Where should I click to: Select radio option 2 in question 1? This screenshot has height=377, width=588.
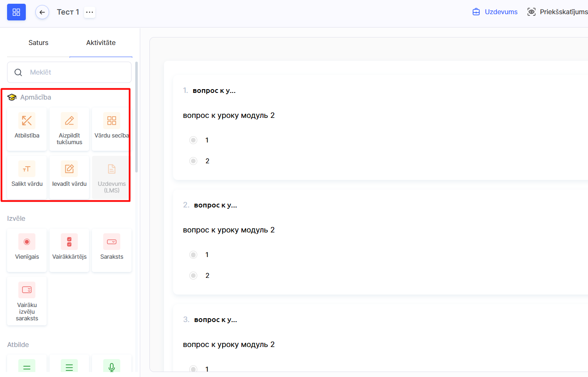193,161
